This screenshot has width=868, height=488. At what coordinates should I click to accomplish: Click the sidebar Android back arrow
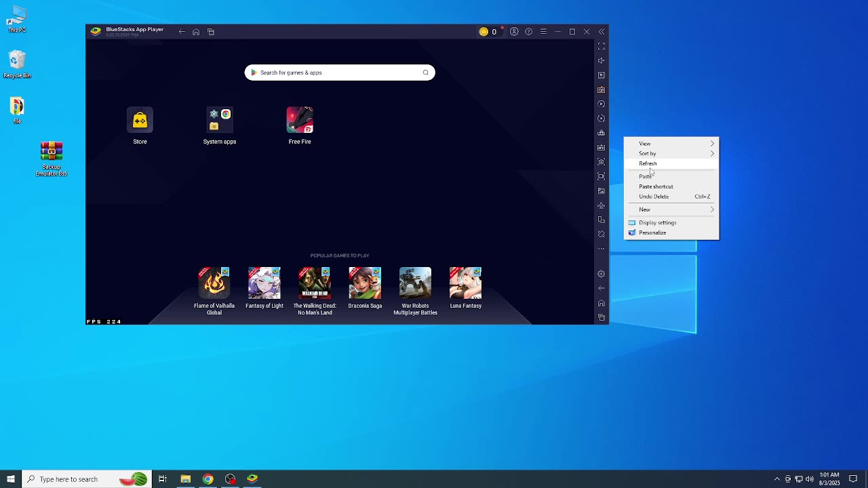tap(601, 288)
